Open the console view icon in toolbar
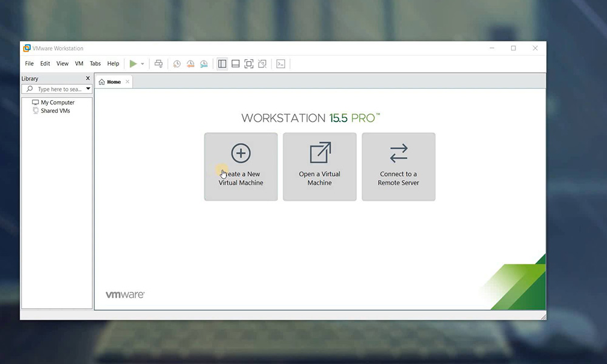The image size is (607, 364). tap(281, 64)
